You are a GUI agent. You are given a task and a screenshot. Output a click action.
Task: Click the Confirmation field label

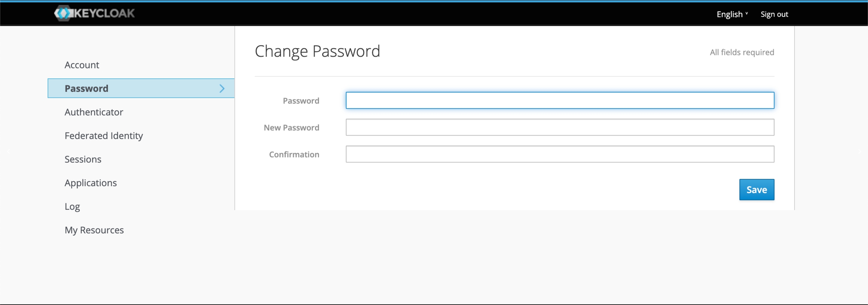tap(294, 154)
